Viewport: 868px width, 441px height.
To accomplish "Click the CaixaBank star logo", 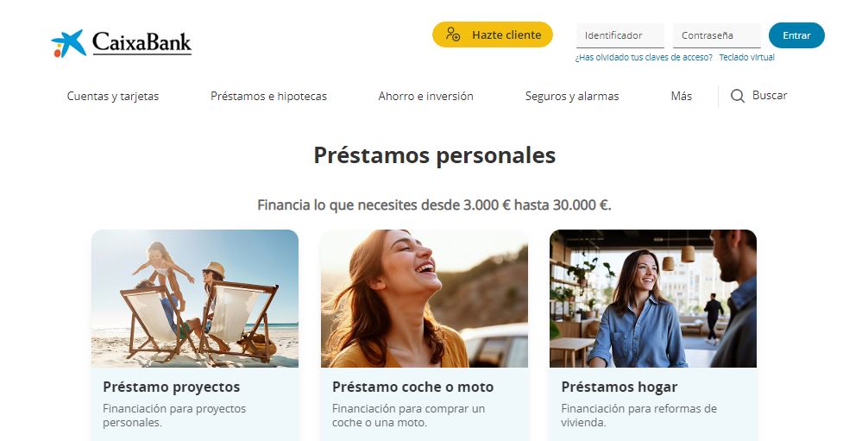I will (x=69, y=43).
